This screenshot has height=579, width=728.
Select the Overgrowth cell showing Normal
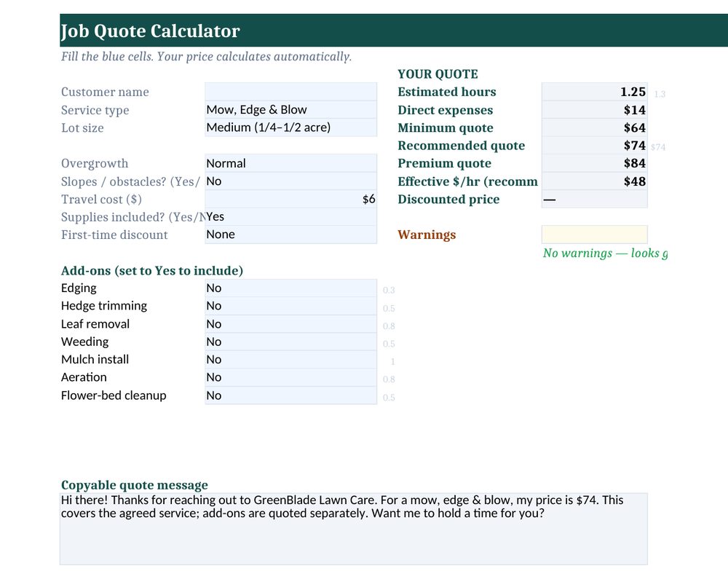point(290,163)
